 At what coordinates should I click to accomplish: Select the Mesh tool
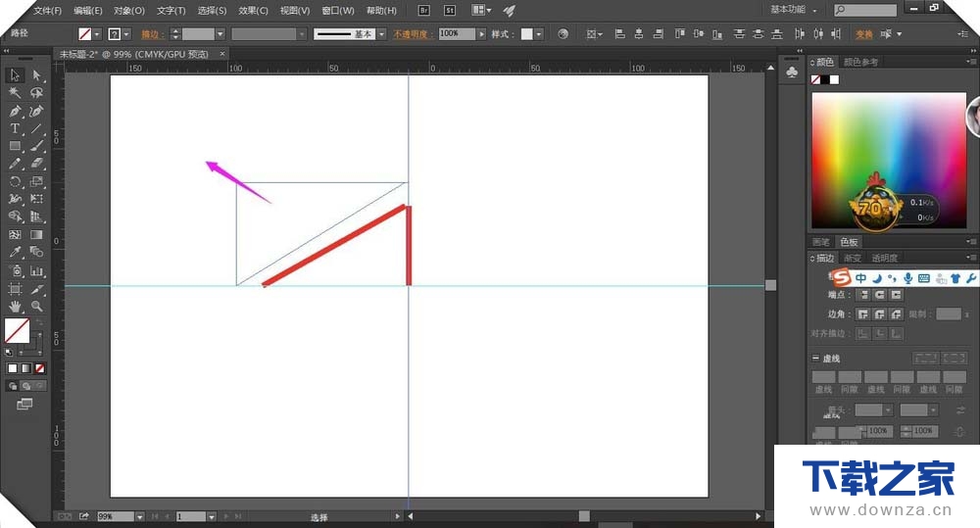click(x=15, y=234)
